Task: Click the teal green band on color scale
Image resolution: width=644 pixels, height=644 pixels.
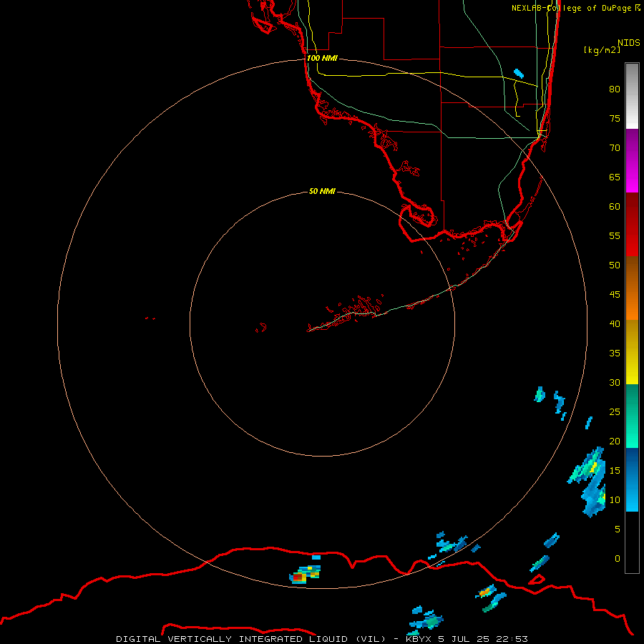Action: tap(632, 416)
